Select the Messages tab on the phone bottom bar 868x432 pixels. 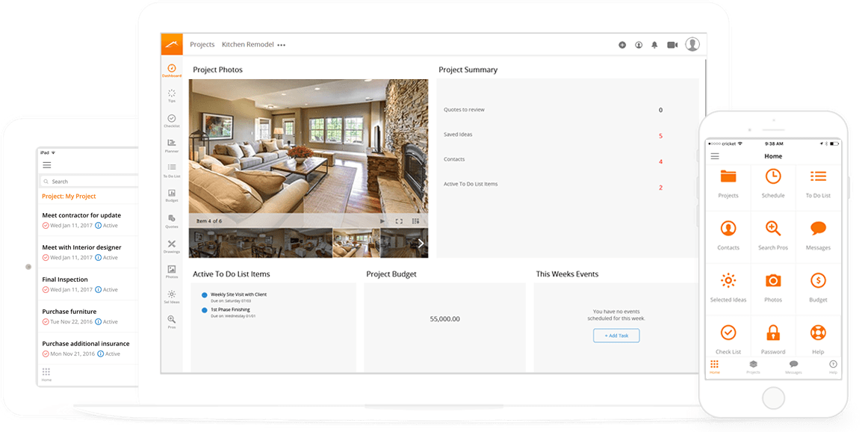click(793, 367)
